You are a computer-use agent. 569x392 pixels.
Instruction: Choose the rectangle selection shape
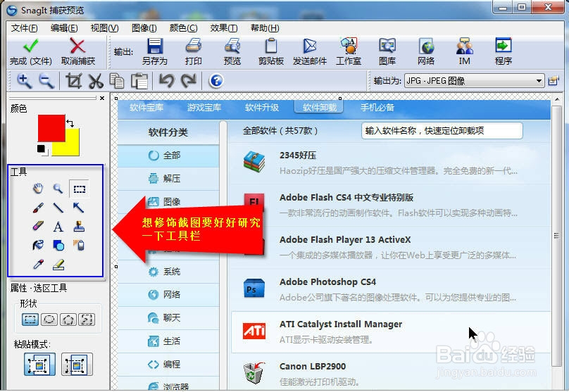30,320
